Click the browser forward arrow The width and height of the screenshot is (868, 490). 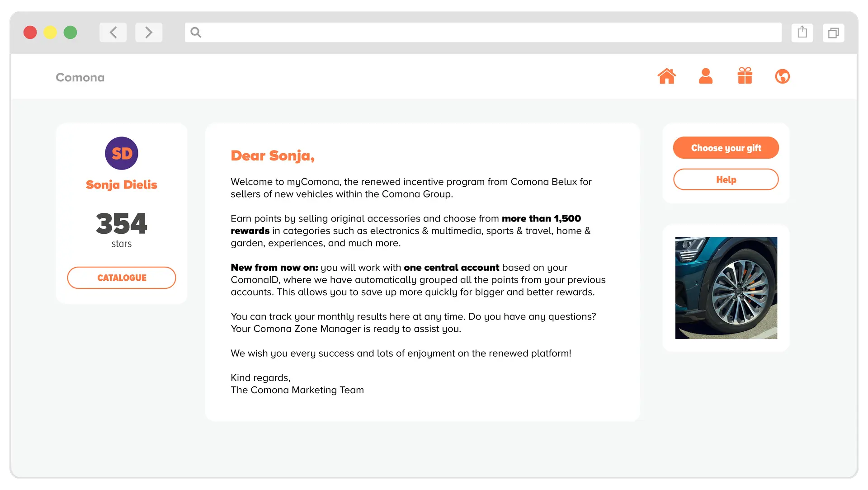pyautogui.click(x=149, y=33)
